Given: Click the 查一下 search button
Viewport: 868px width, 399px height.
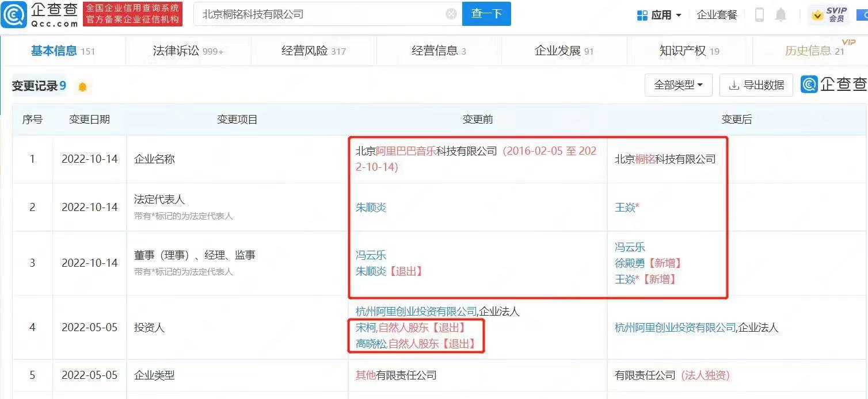Looking at the screenshot, I should point(486,14).
